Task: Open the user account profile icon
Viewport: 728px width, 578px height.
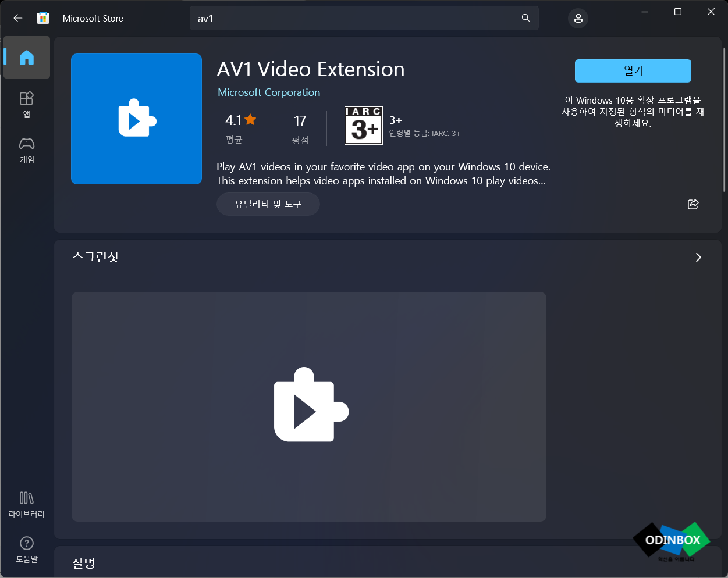Action: (x=578, y=18)
